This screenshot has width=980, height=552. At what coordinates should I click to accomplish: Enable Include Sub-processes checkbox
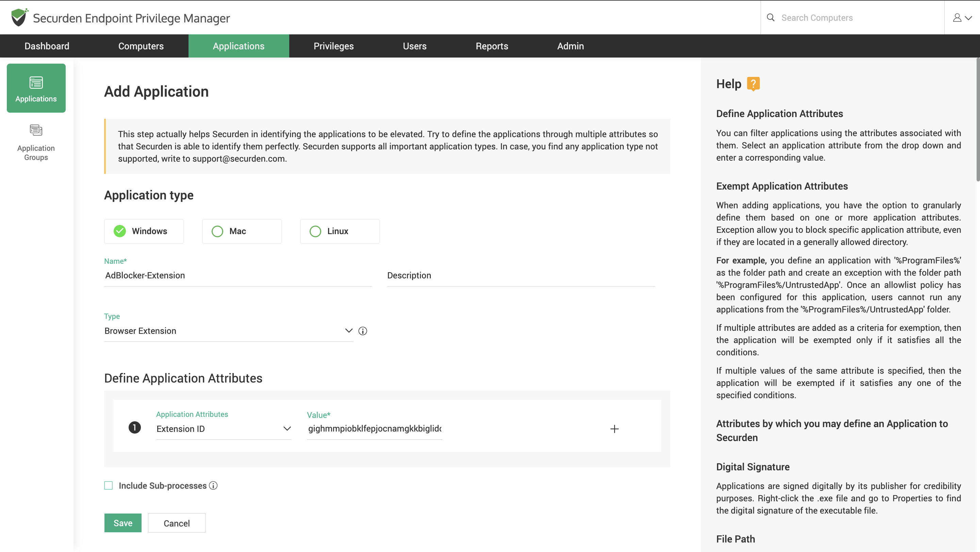109,485
